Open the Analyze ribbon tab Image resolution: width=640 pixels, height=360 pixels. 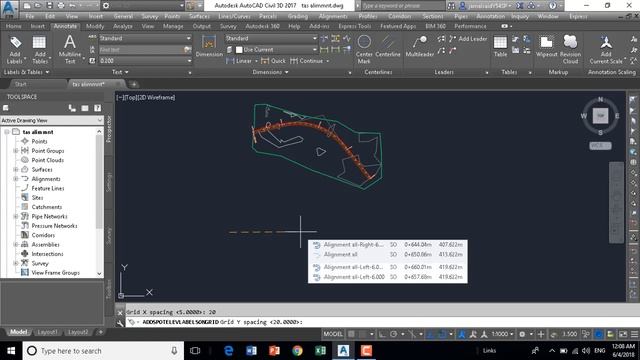122,26
